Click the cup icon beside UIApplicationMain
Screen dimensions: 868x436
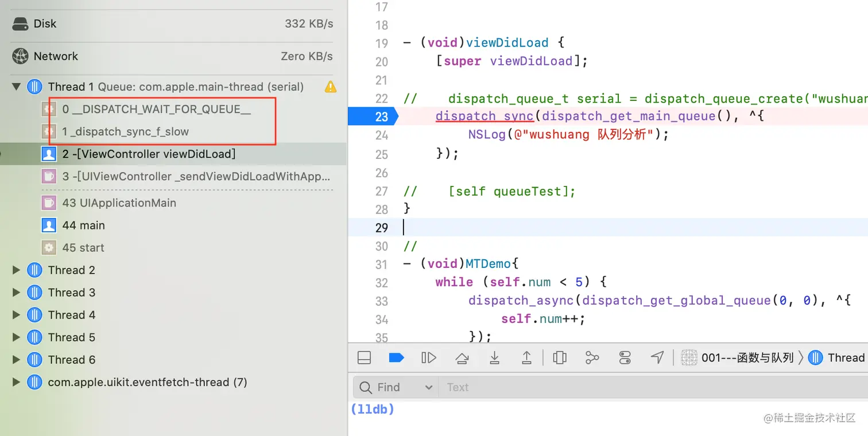(49, 203)
